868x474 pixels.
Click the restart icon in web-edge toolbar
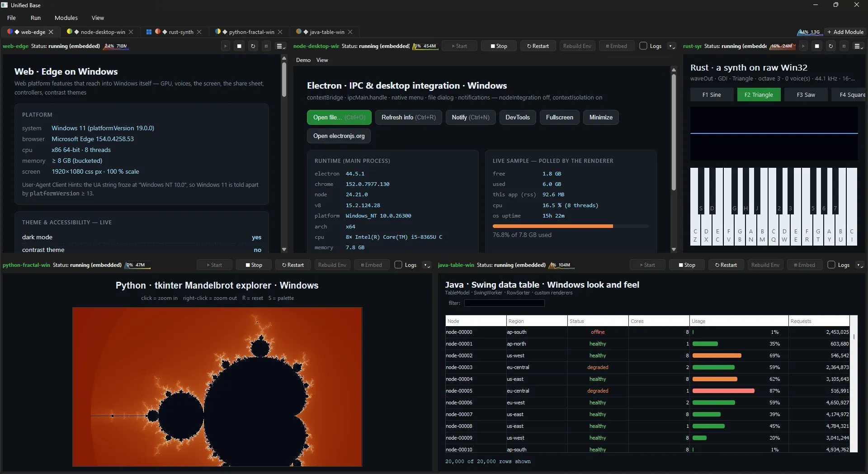pyautogui.click(x=253, y=46)
